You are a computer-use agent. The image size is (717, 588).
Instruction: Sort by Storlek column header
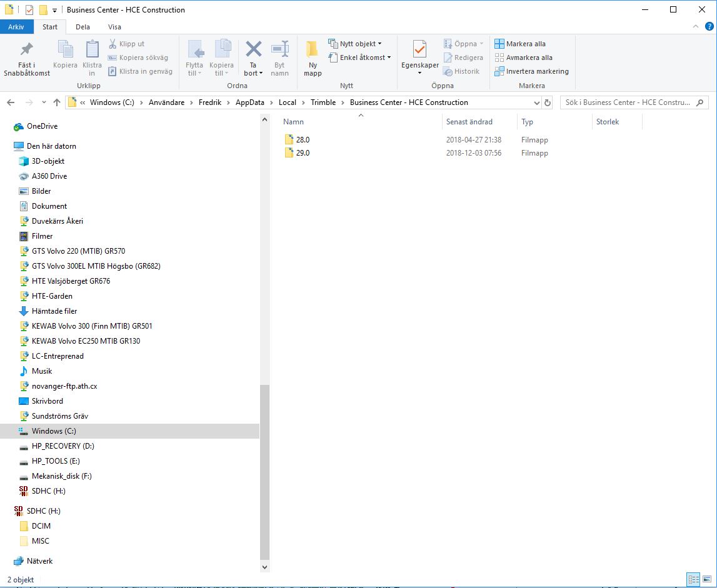tap(618, 122)
